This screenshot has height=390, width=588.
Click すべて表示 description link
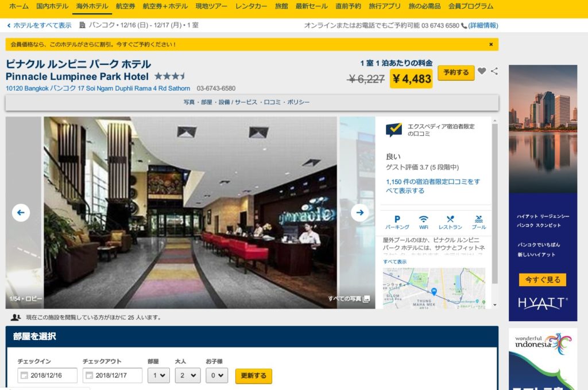[394, 262]
